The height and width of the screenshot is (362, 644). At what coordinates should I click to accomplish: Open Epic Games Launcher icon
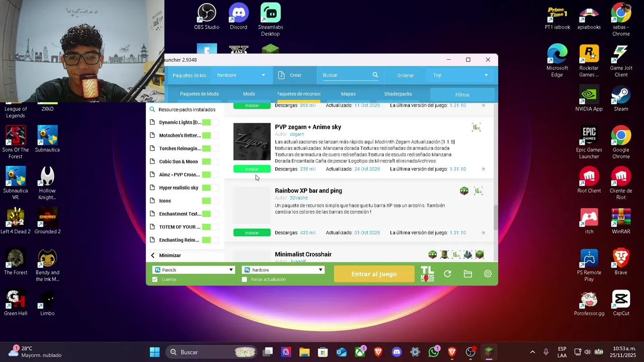(x=589, y=143)
